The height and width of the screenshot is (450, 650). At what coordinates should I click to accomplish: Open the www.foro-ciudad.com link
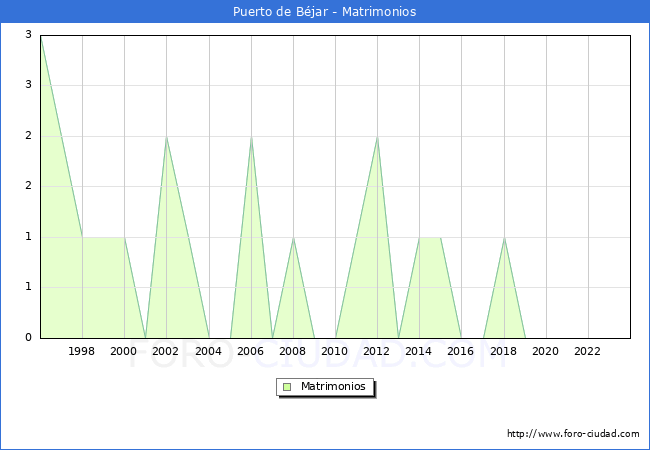573,434
